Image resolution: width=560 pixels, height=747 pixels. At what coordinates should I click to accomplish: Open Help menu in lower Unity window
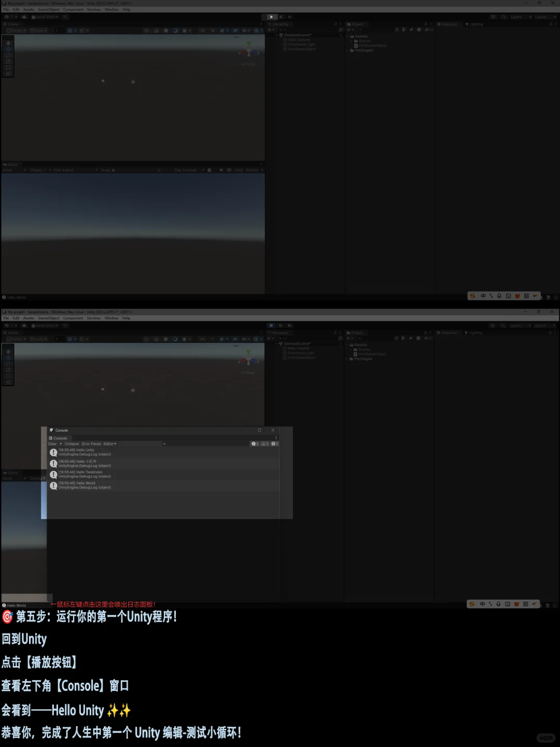pyautogui.click(x=127, y=318)
